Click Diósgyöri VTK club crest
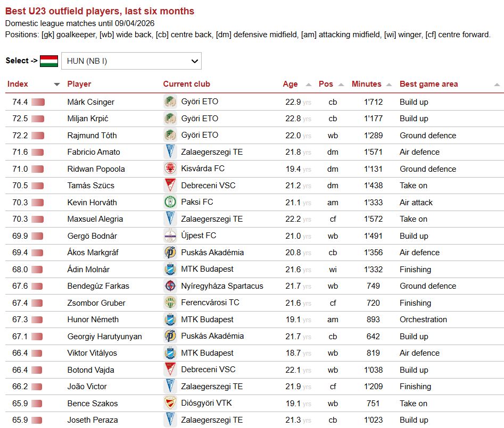 tap(170, 403)
